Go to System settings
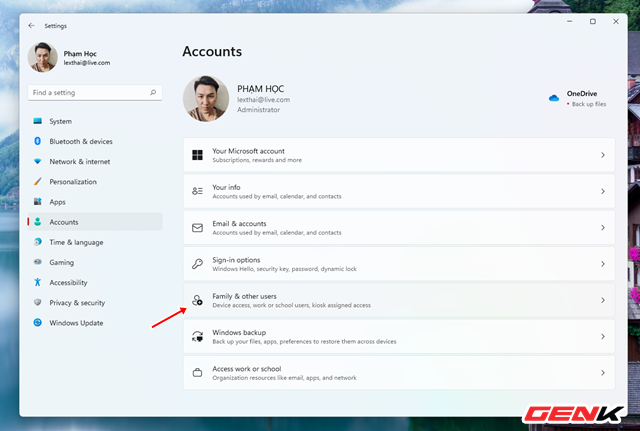 click(95, 121)
